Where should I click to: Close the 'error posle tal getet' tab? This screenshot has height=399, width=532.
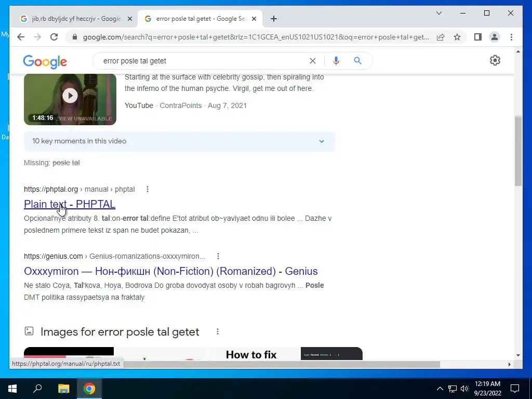point(254,19)
